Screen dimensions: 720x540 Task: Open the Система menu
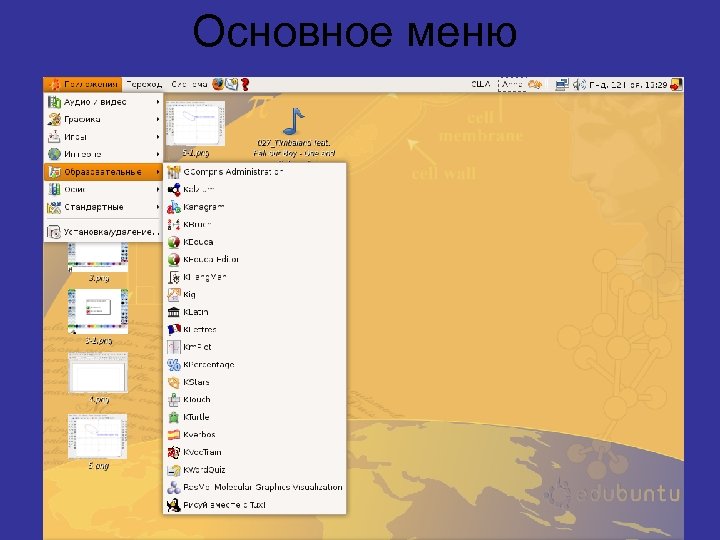(189, 84)
